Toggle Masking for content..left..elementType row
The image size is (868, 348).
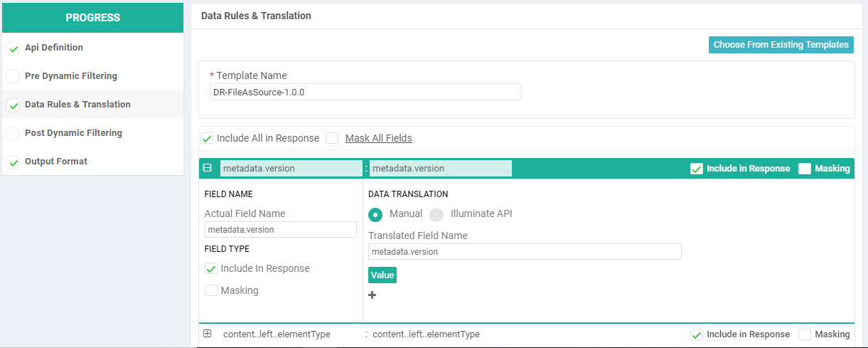pos(805,334)
